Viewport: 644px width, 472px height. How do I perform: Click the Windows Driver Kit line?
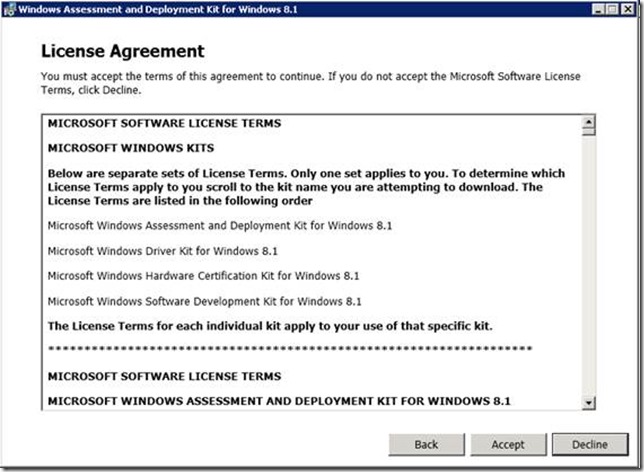pyautogui.click(x=168, y=250)
